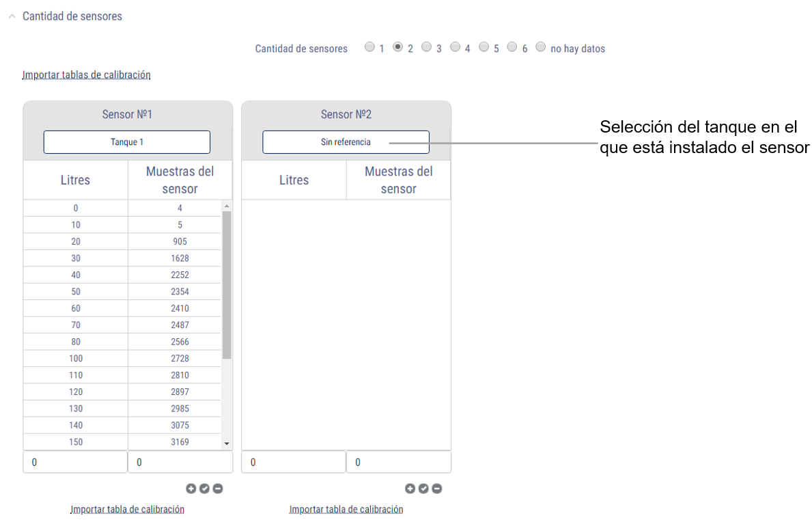Focus the Litres input under Sensor №1

point(75,462)
